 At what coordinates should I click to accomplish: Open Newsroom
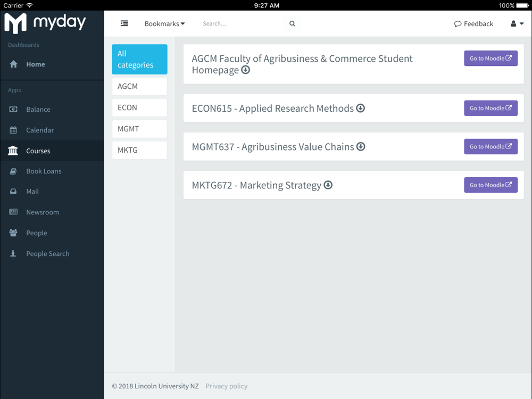point(52,212)
